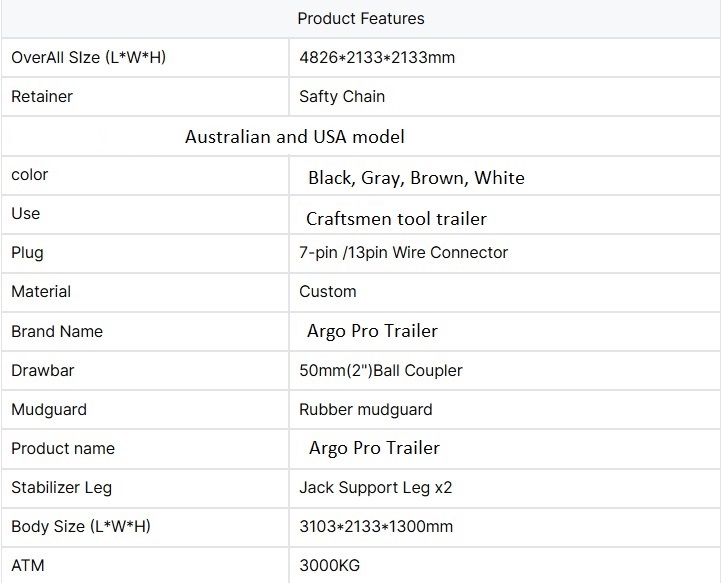Select the Plug row label
Screen dimensions: 726x583
point(27,252)
